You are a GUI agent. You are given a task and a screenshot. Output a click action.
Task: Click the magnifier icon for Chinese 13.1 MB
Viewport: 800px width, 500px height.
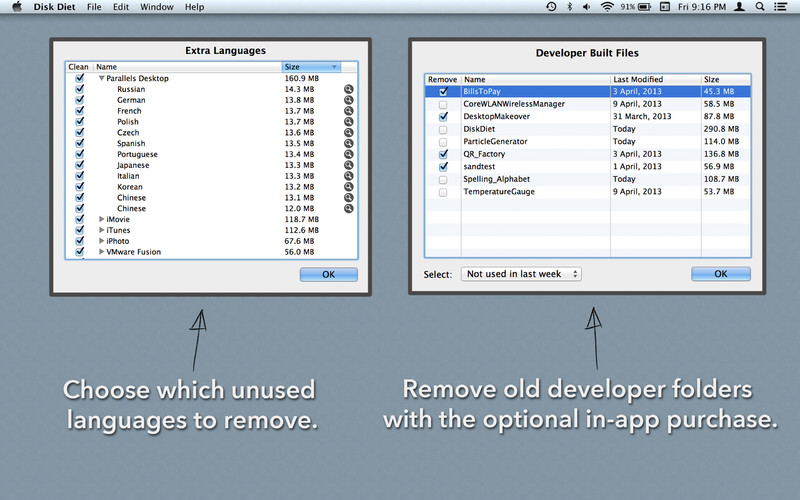348,197
